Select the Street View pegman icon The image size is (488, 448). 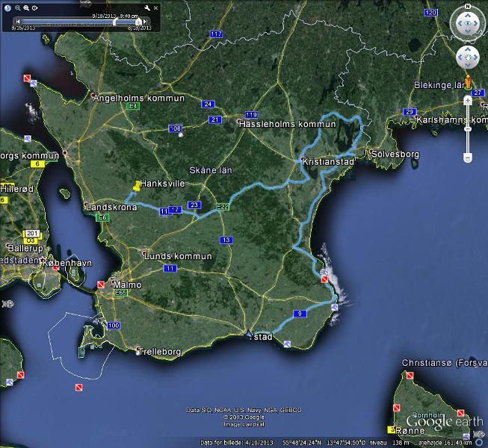[468, 82]
